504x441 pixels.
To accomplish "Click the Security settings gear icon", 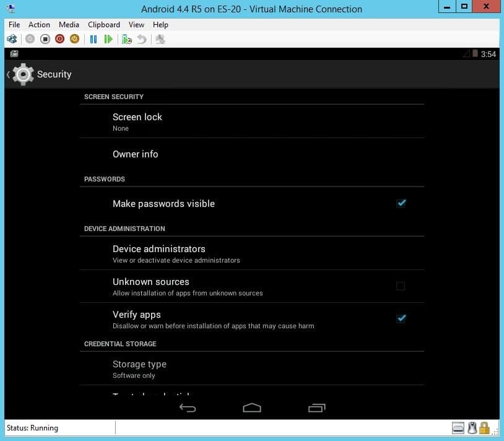I will 23,74.
